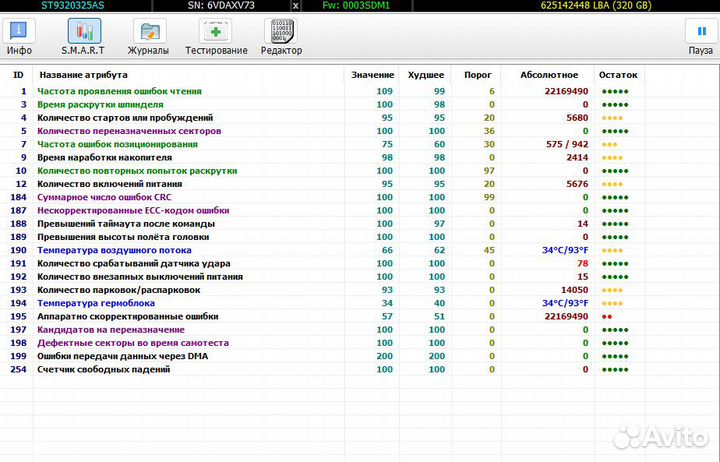This screenshot has height=462, width=720.
Task: Sort by Значение column header
Action: (372, 75)
